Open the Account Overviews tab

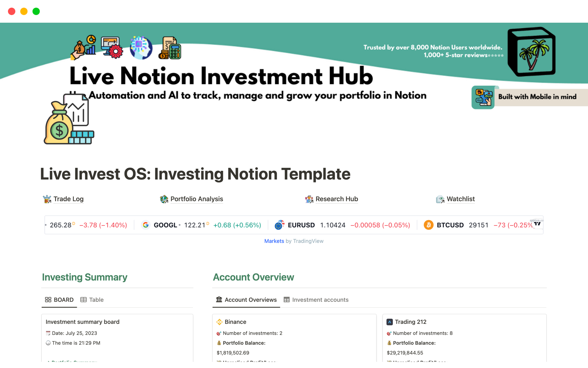coord(246,300)
